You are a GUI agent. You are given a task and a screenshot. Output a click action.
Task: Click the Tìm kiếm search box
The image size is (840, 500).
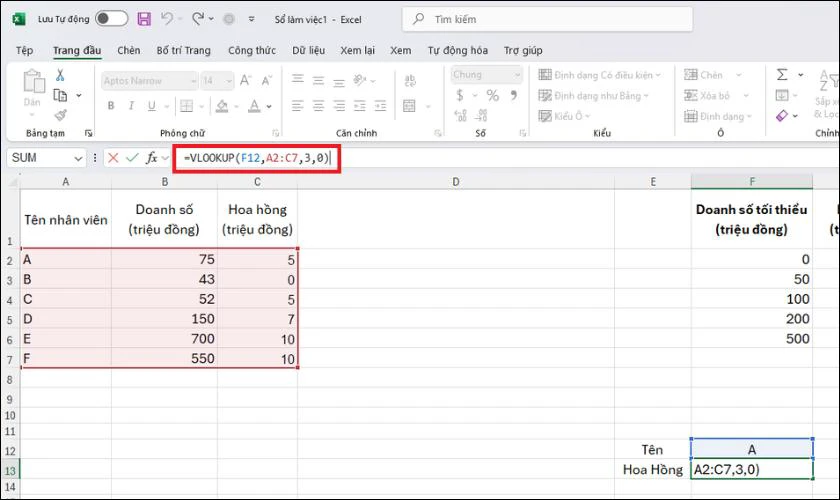[x=547, y=19]
